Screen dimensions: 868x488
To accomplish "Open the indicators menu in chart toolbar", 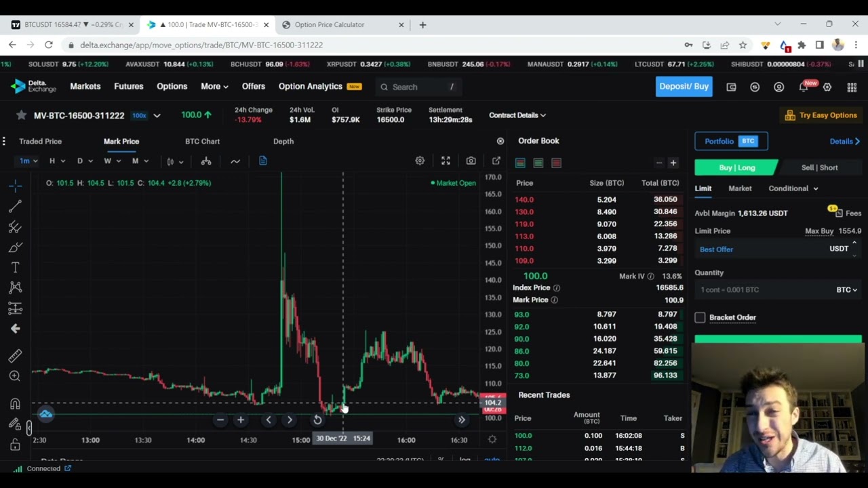I will (235, 161).
